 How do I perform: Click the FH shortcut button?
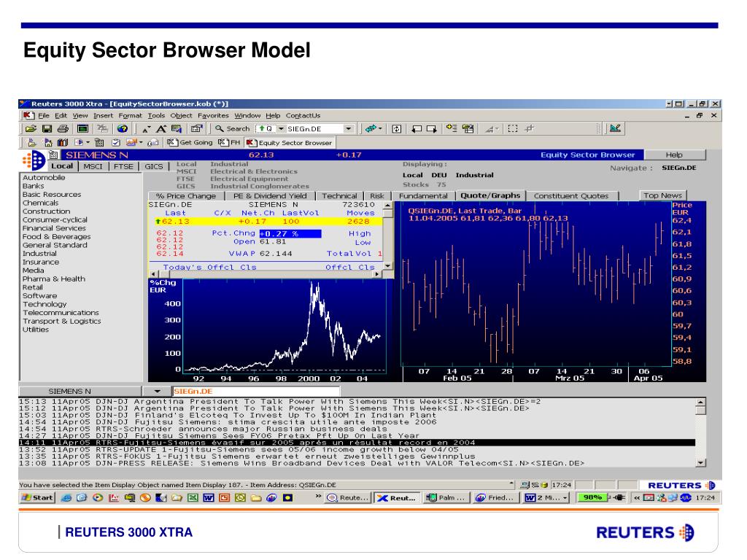point(229,142)
